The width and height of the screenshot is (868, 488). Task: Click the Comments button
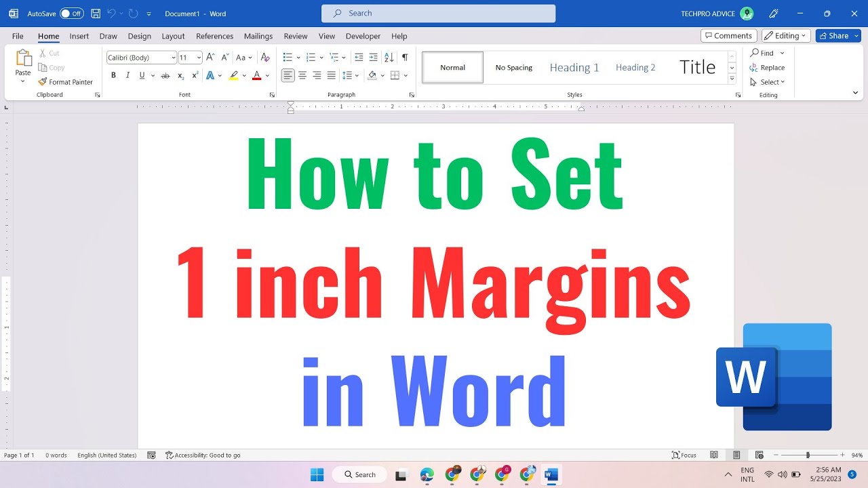(x=729, y=36)
